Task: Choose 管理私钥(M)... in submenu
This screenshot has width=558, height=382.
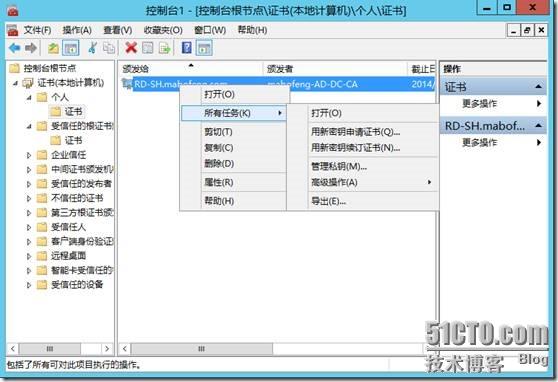Action: [363, 166]
